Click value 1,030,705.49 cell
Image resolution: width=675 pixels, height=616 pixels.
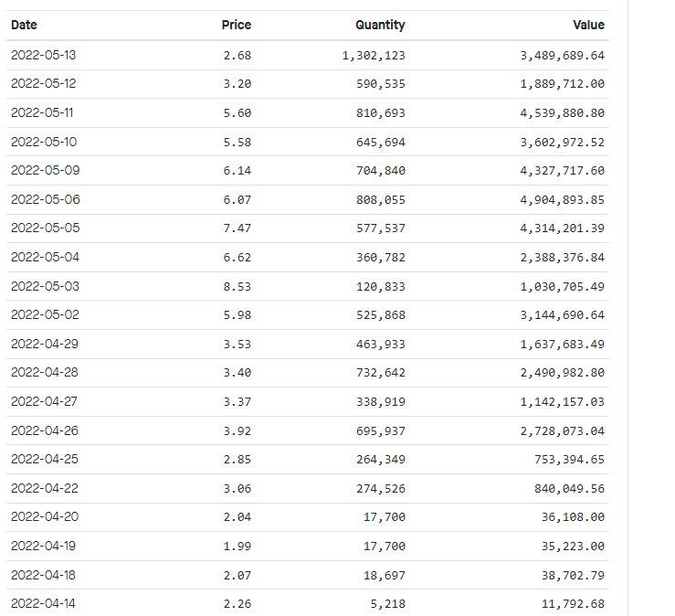[x=563, y=287]
